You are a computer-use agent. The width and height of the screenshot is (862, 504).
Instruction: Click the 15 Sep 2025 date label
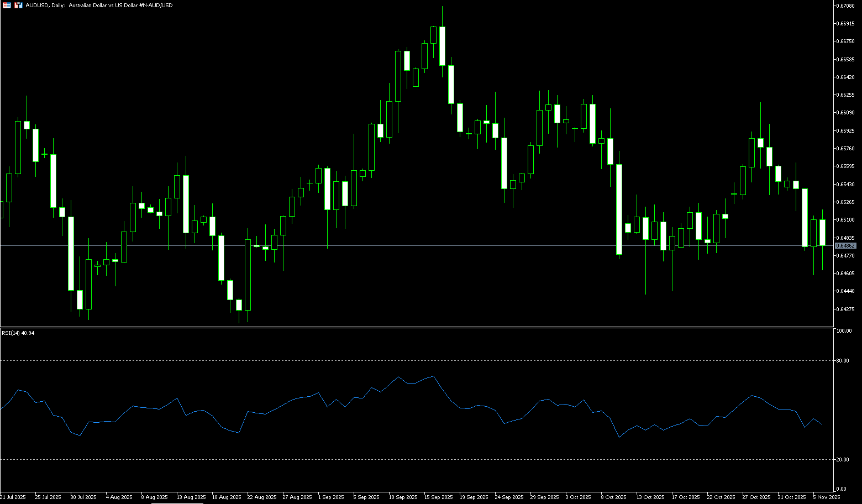[x=438, y=497]
